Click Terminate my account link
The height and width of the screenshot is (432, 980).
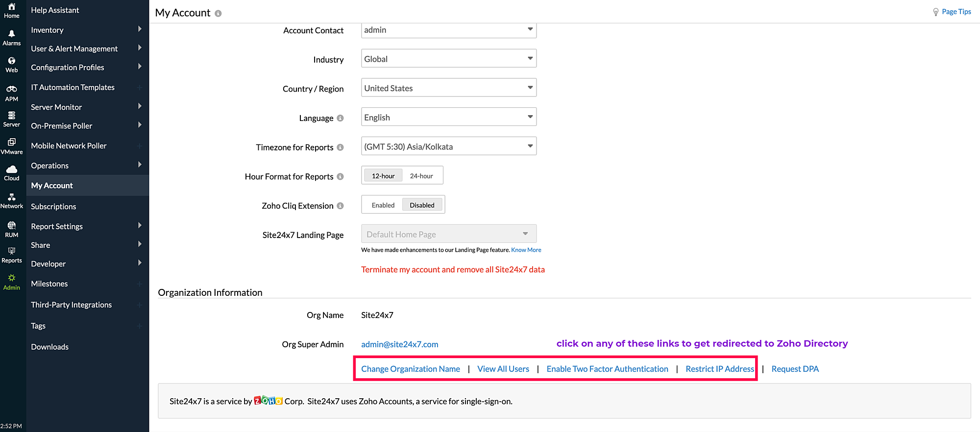453,269
